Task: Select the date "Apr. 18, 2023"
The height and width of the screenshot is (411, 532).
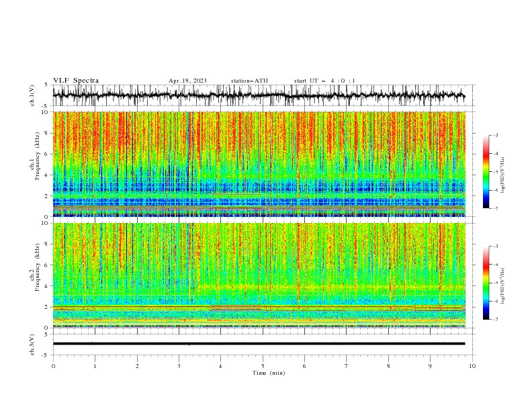Action: coord(187,81)
